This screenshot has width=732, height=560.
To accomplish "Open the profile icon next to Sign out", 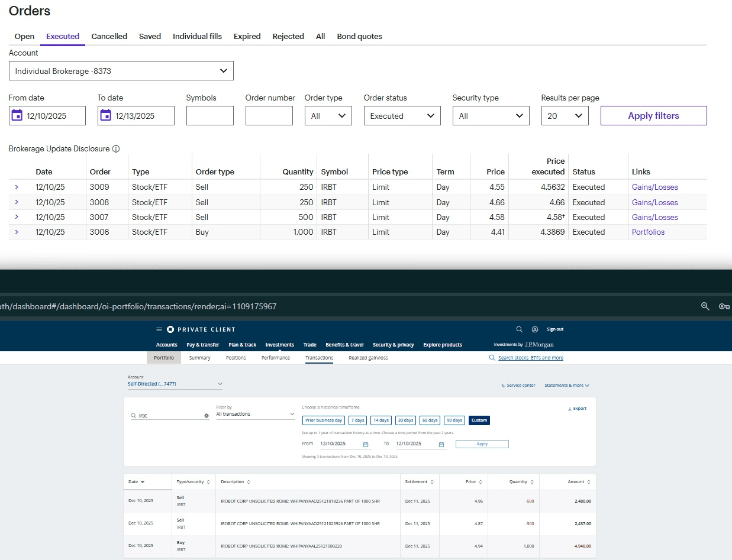I will click(x=535, y=329).
